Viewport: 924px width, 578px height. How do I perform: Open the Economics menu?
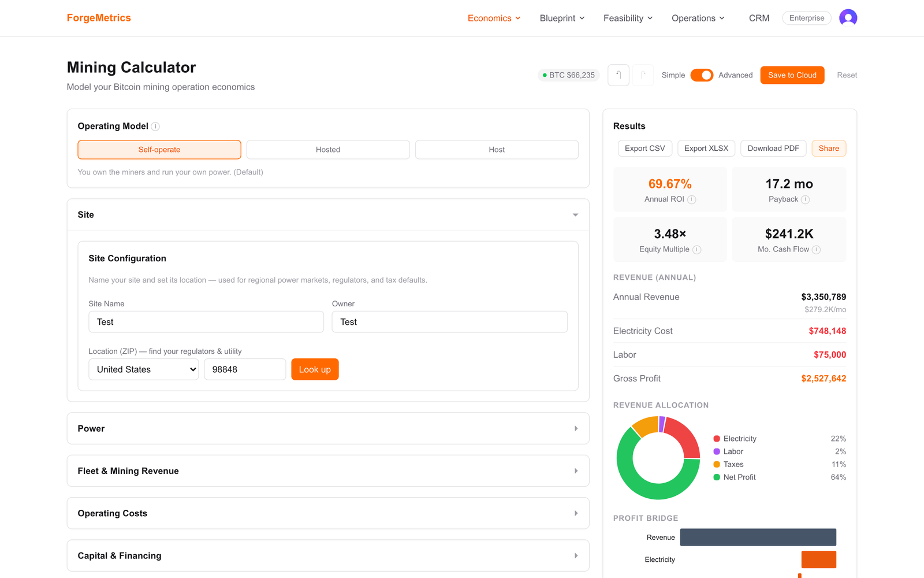tap(494, 18)
